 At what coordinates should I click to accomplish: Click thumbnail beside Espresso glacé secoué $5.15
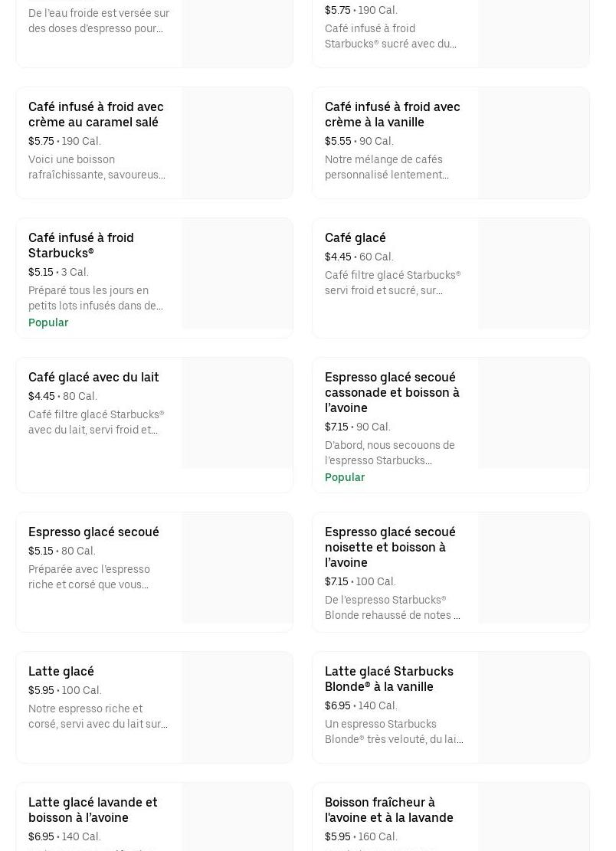(x=237, y=568)
